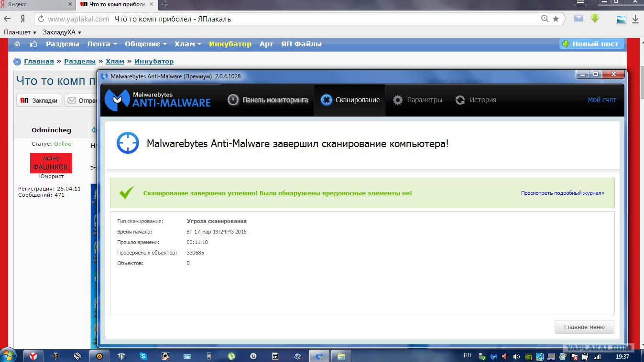The width and height of the screenshot is (644, 362).
Task: Open Арт in site navigation
Action: [266, 44]
